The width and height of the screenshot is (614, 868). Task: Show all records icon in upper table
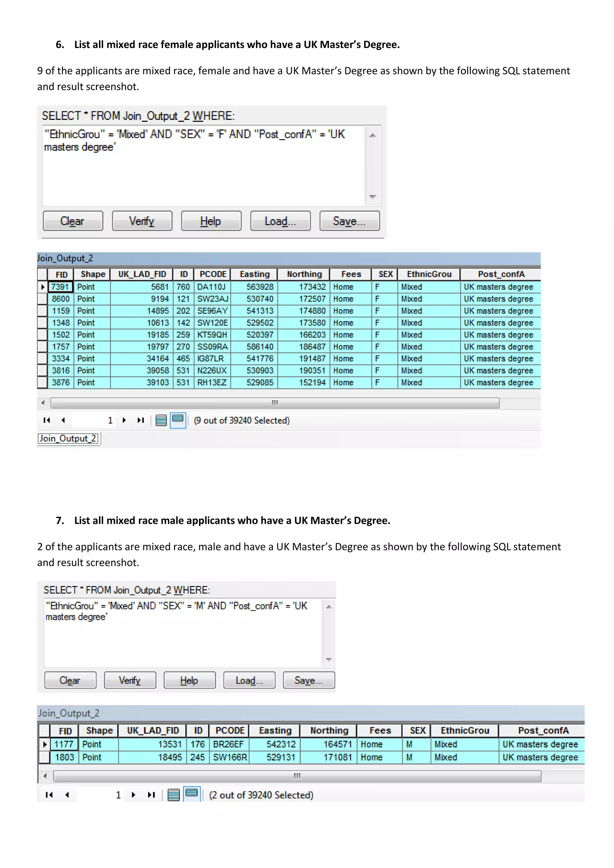[161, 420]
